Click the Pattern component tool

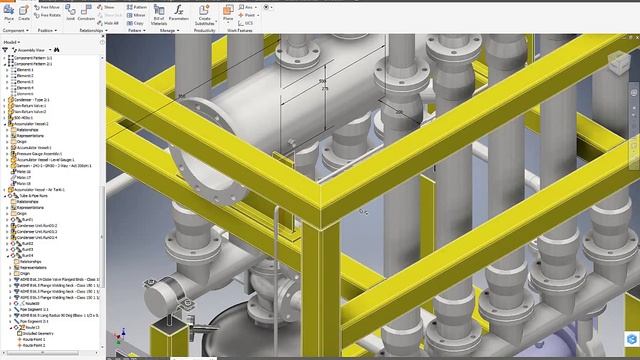coord(137,7)
